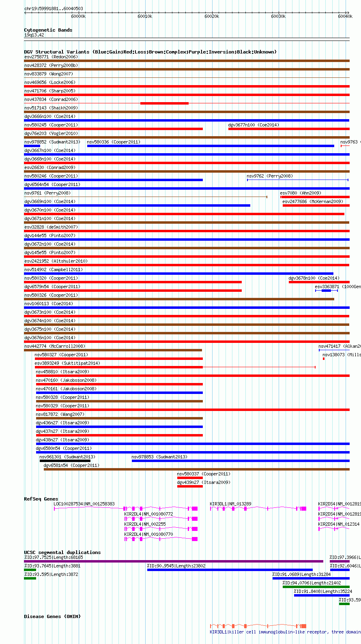Select the nsv1060113 (Coe2014) label
This screenshot has height=644, width=361.
coord(48,304)
